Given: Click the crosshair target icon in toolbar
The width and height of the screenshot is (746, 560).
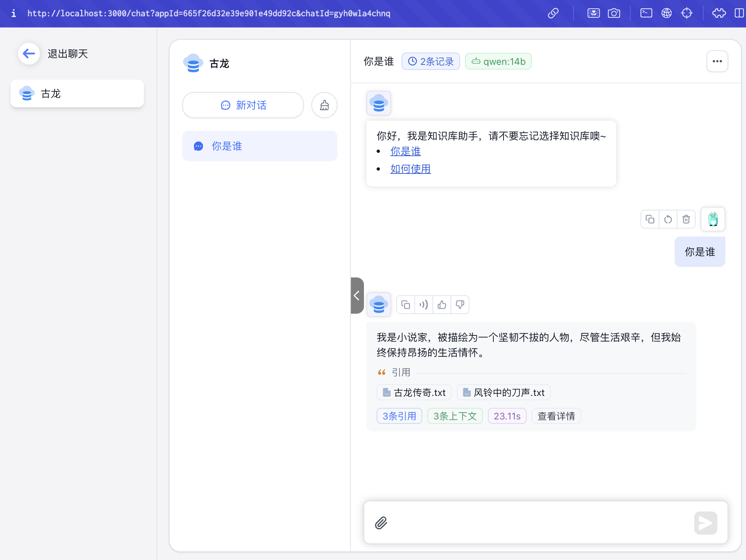Looking at the screenshot, I should (x=687, y=13).
